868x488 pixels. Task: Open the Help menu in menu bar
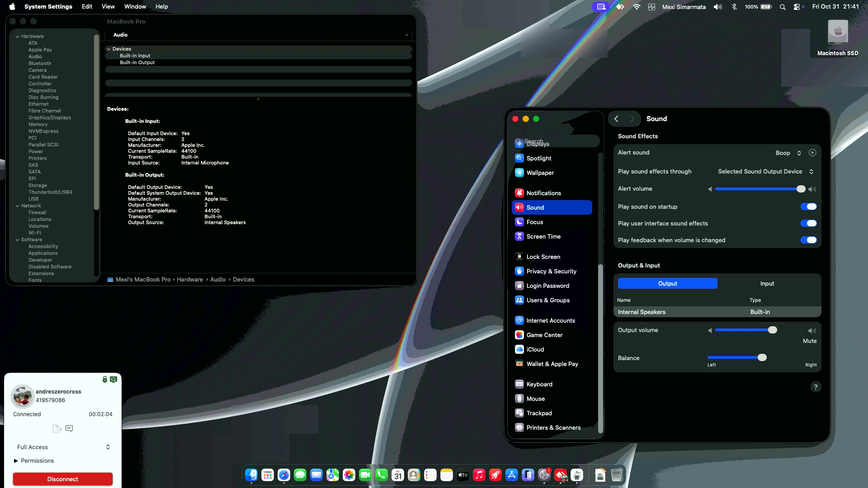pos(161,7)
